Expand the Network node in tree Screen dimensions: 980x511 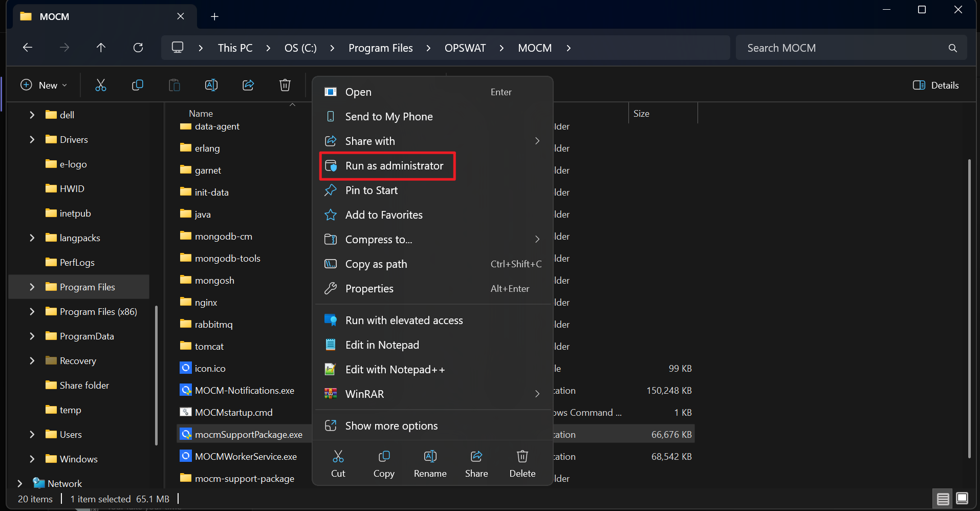[x=19, y=483]
